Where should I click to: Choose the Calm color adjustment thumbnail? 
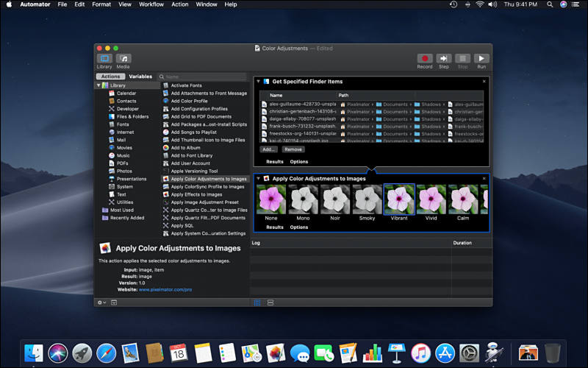coord(463,199)
